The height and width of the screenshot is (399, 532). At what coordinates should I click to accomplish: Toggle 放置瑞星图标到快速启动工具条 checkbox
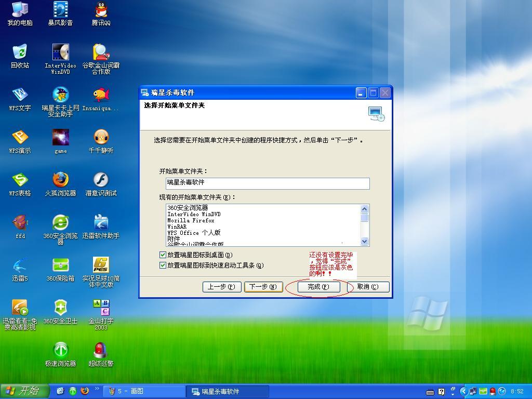click(163, 265)
